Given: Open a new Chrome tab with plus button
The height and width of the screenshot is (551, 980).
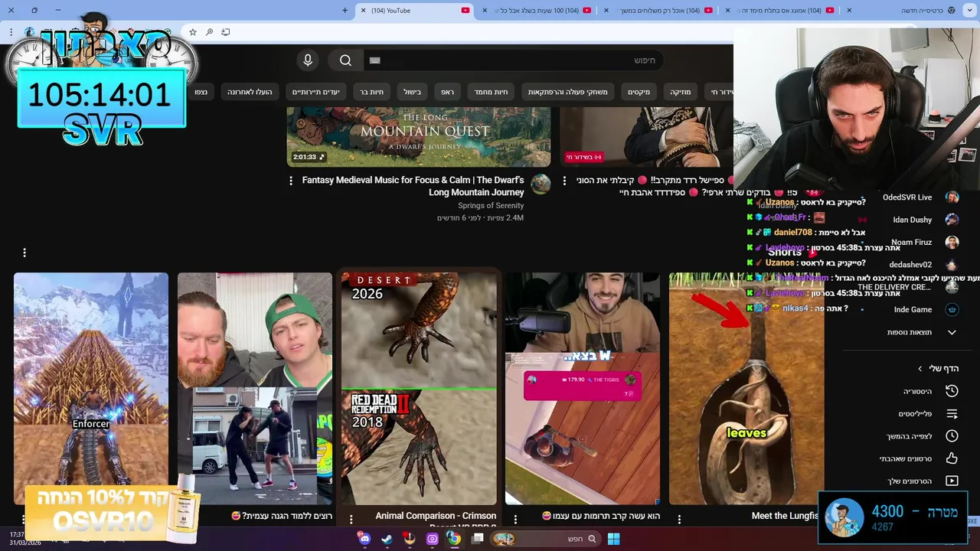Looking at the screenshot, I should click(345, 11).
